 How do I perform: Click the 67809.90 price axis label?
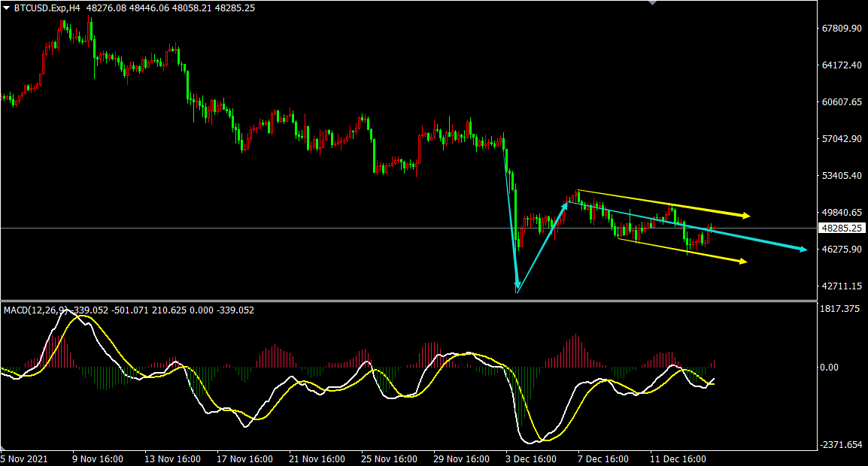pyautogui.click(x=842, y=29)
